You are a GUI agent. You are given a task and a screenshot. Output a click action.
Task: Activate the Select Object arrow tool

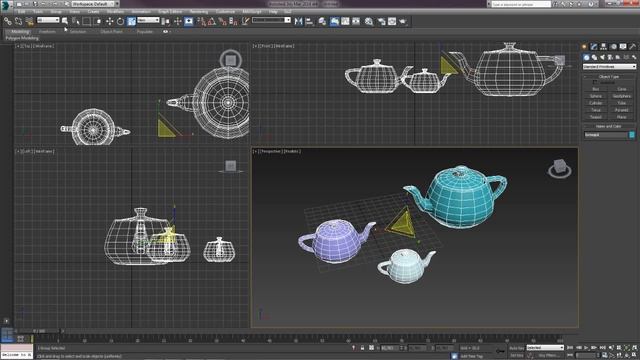click(65, 21)
